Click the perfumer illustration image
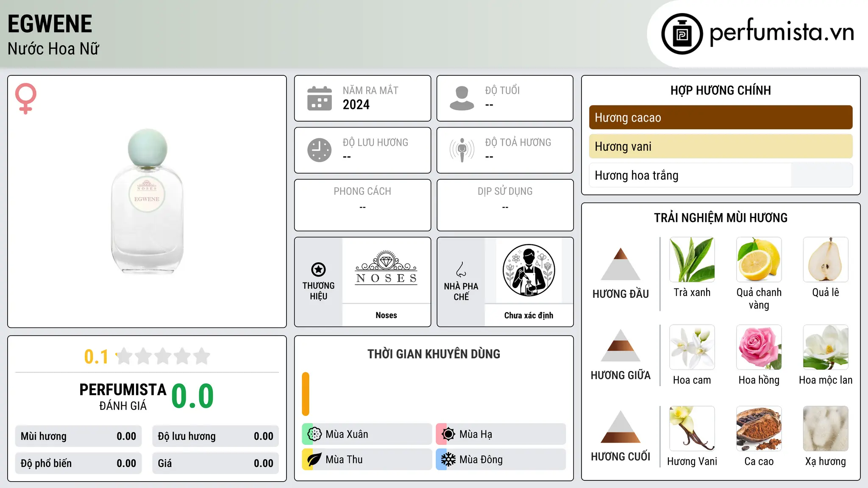This screenshot has width=868, height=488. pos(529,270)
